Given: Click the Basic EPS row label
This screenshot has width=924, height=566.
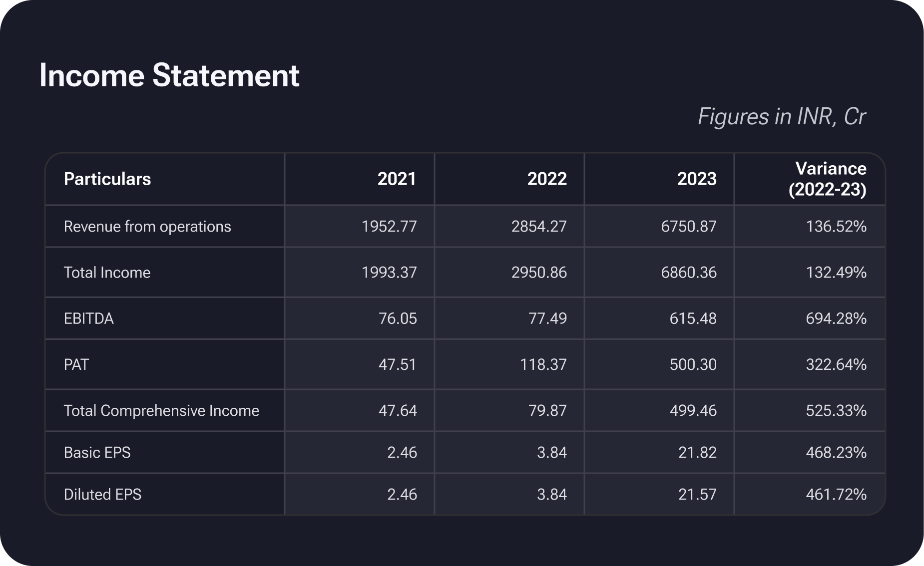Looking at the screenshot, I should (x=97, y=453).
